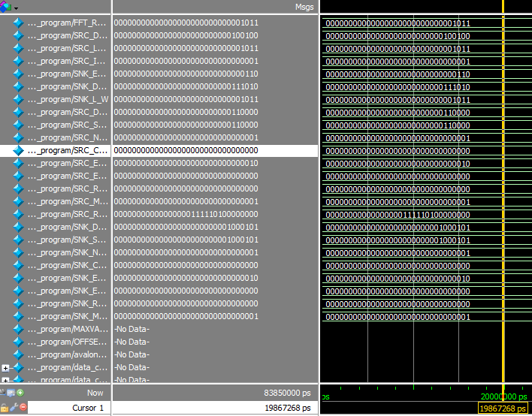Select the '..._program/OFFSE...' signal name
Screen dimensions: 532x416
67,342
